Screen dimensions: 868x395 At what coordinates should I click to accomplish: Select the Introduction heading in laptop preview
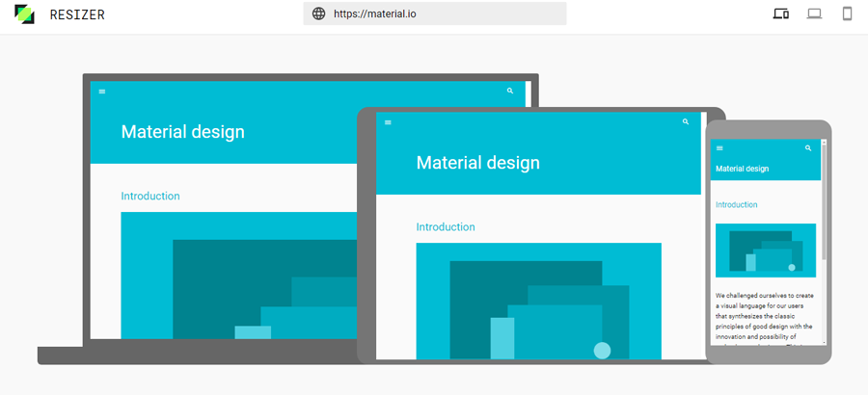pos(150,197)
